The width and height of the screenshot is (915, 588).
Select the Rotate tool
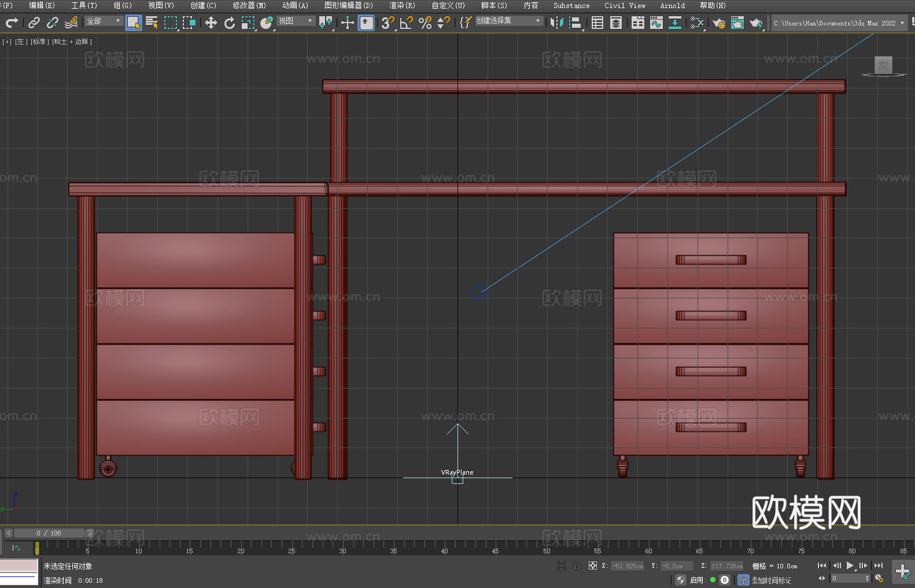[x=230, y=23]
